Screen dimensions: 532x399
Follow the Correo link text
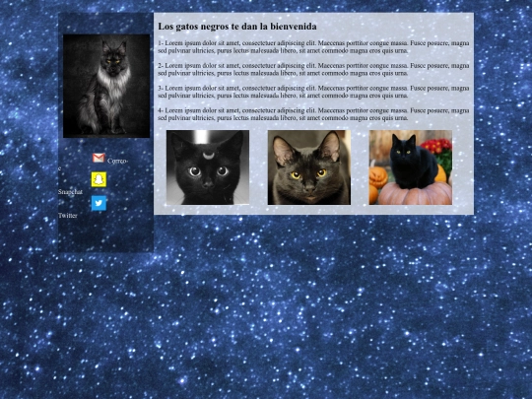tap(117, 161)
